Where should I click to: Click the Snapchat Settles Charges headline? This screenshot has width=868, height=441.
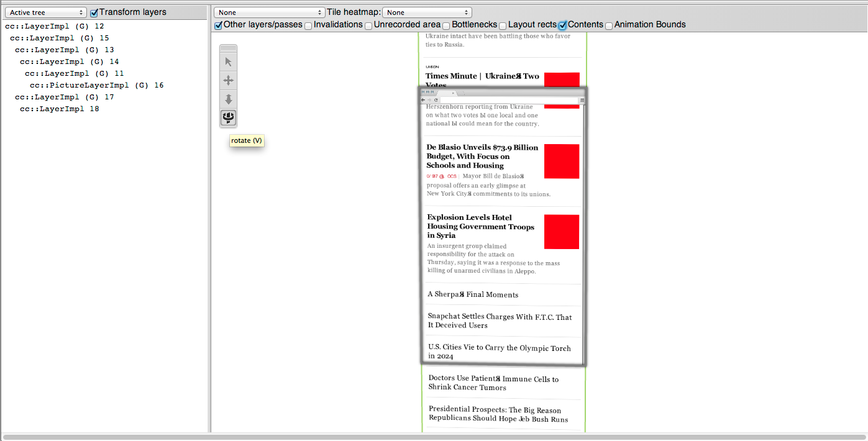tap(500, 321)
